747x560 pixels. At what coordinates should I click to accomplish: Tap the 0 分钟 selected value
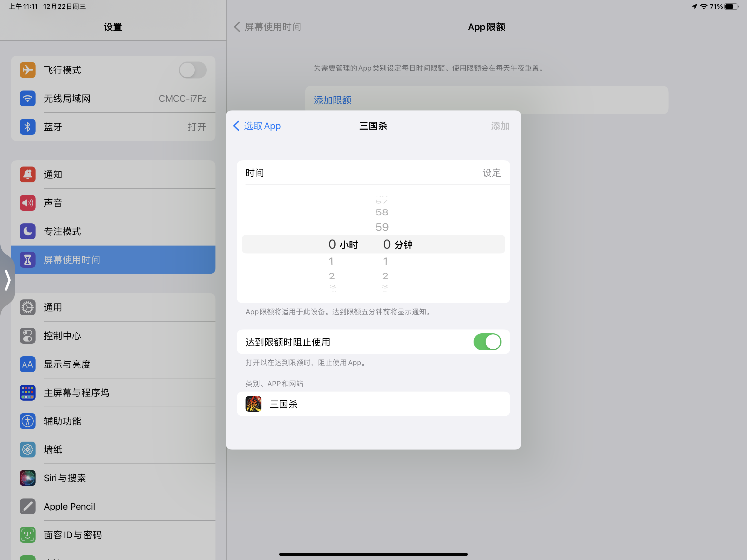pos(398,244)
